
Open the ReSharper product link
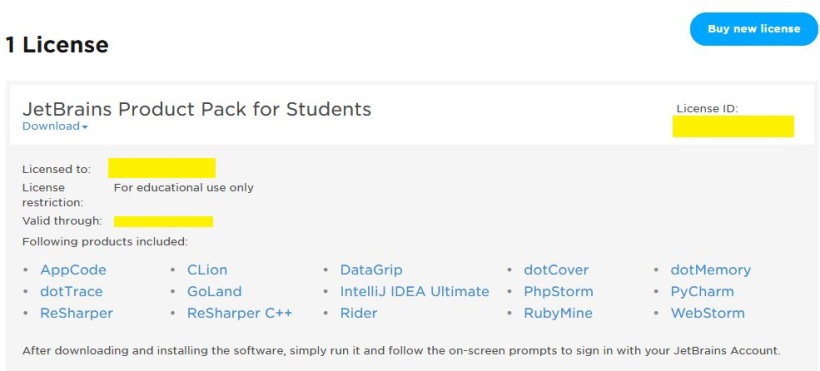(76, 313)
